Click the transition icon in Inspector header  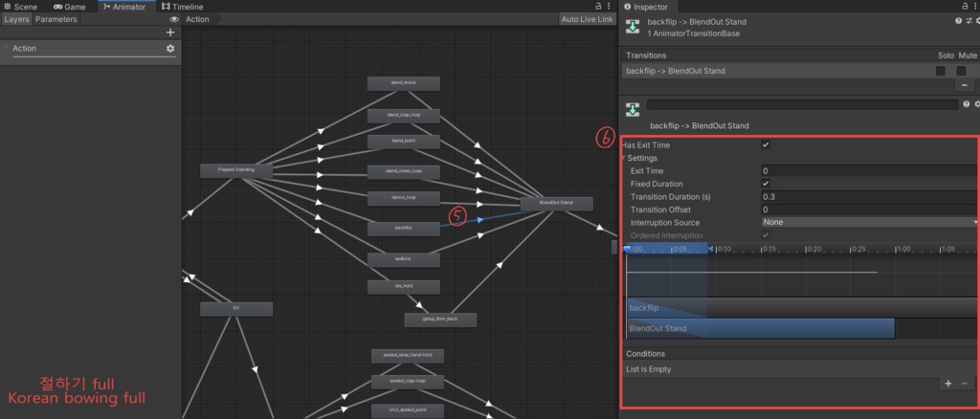633,27
